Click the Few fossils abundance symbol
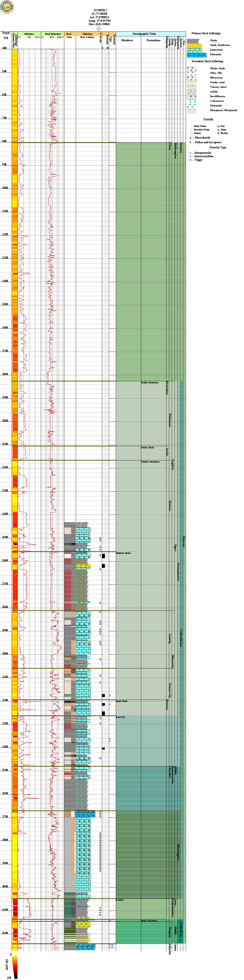 click(x=218, y=126)
